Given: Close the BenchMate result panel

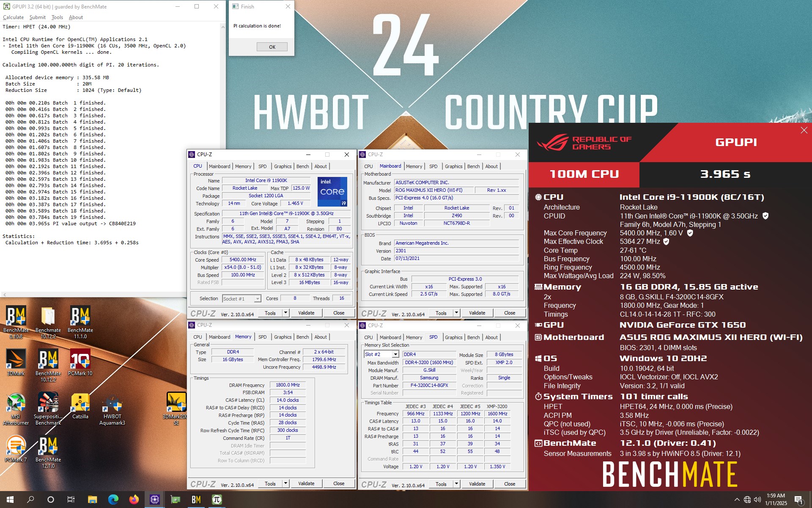Looking at the screenshot, I should [804, 130].
